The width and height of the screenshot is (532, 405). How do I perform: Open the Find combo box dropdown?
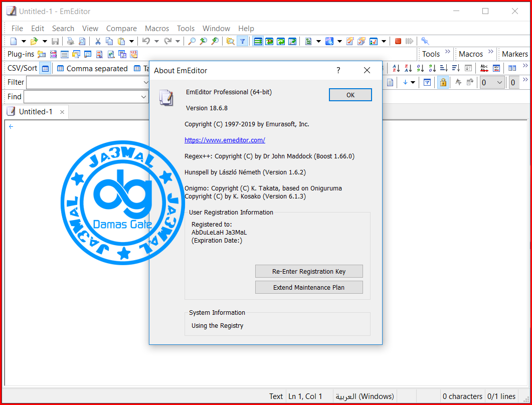[x=143, y=97]
